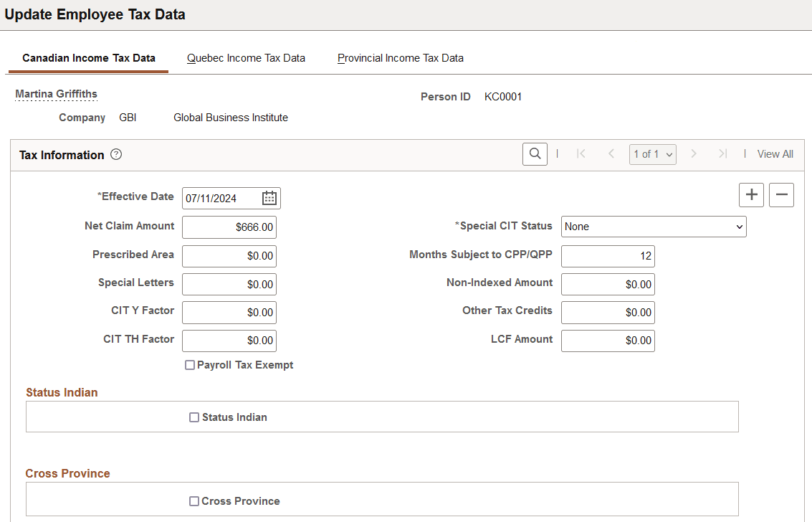Viewport: 812px width, 522px height.
Task: Open the Special CIT Status dropdown
Action: point(653,226)
